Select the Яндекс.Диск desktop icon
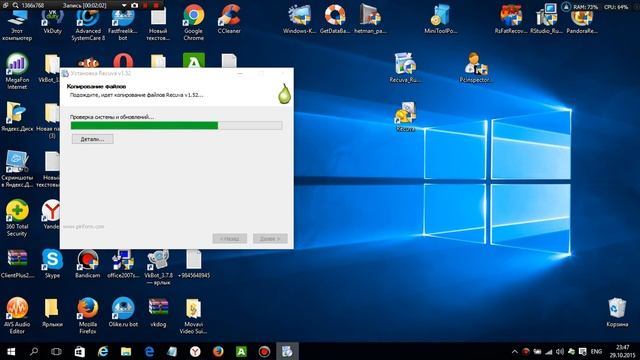This screenshot has height=360, width=640. click(x=17, y=116)
